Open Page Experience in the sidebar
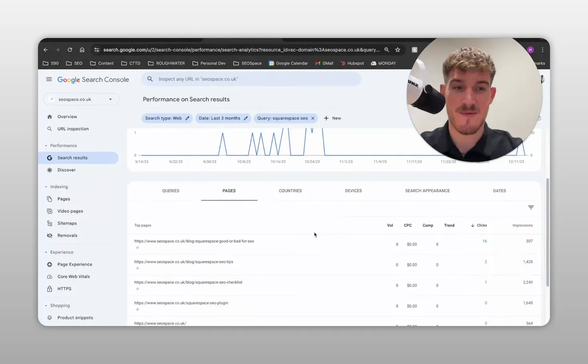Screen dimensions: 588x364 [74, 264]
